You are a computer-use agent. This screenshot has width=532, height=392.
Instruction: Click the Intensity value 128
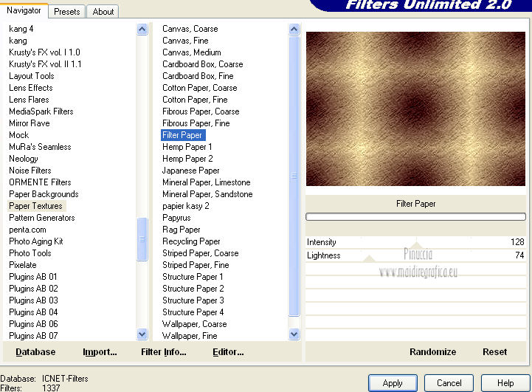(517, 242)
